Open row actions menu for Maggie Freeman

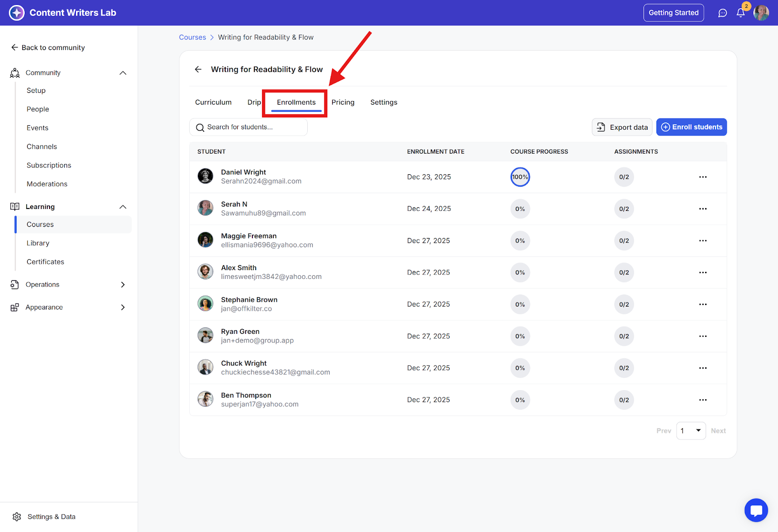click(x=703, y=241)
